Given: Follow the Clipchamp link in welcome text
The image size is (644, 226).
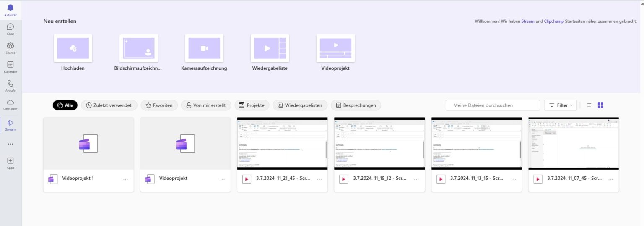Looking at the screenshot, I should pyautogui.click(x=554, y=21).
